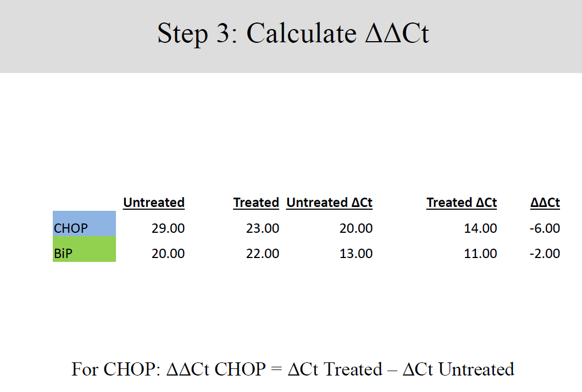Viewport: 582px width, 392px height.
Task: Select the CHOP ΔΔCt result -6.00
Action: point(545,228)
